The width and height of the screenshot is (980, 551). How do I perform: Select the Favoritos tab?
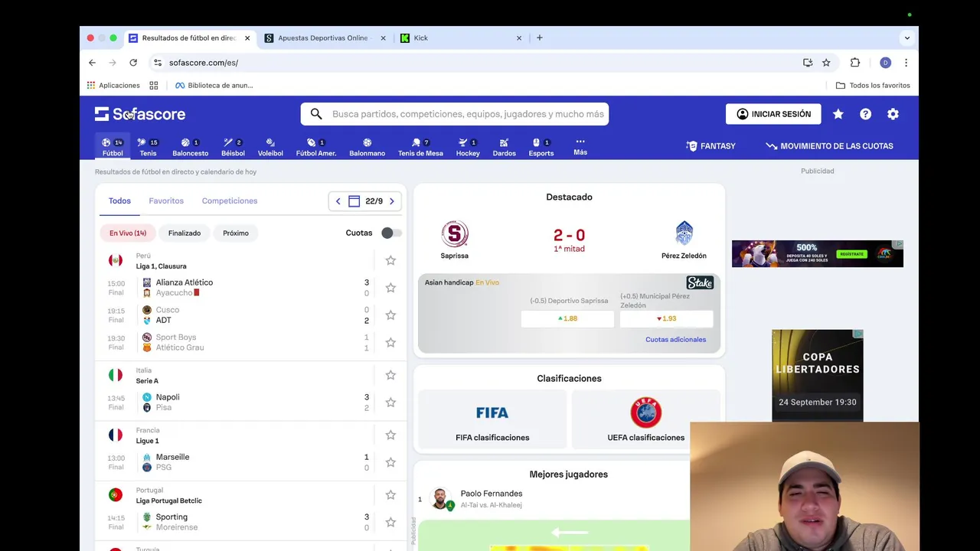[x=166, y=201]
